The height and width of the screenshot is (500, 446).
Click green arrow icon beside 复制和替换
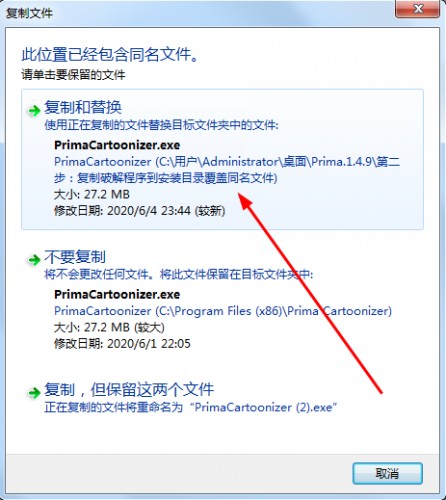pos(34,111)
